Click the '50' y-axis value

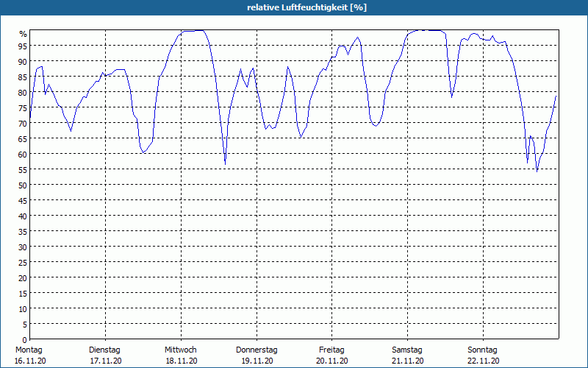(x=23, y=185)
